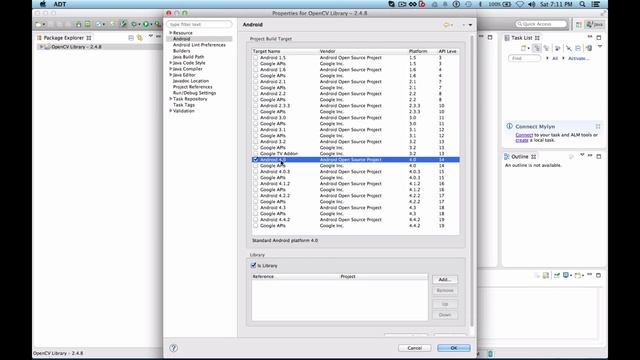
Task: Expand the Resource tree node
Action: pos(171,33)
